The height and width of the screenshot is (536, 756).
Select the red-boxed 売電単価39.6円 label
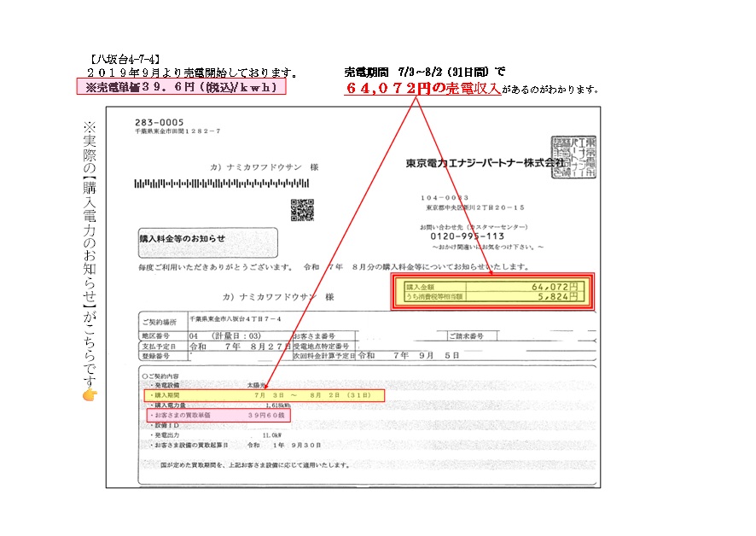pos(180,87)
